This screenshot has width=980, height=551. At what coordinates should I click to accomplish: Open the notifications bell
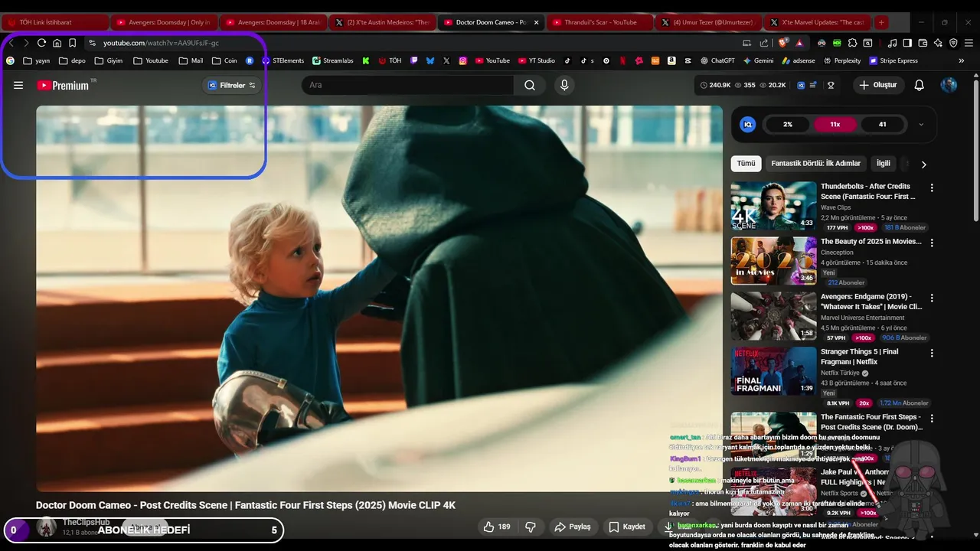919,85
